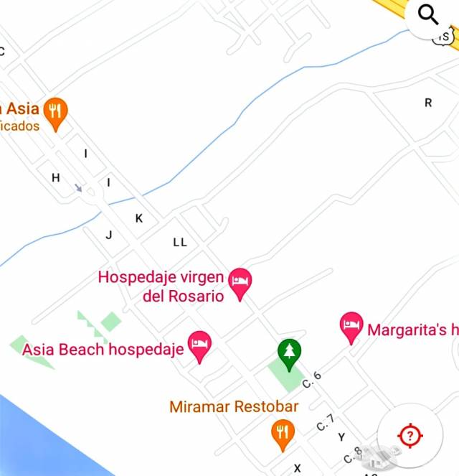Screen dimensions: 459x476
Task: Tap the red location target button
Action: click(410, 436)
